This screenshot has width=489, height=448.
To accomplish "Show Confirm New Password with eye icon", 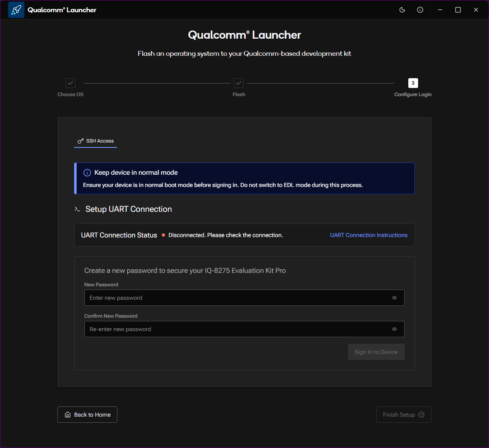I will (x=394, y=329).
